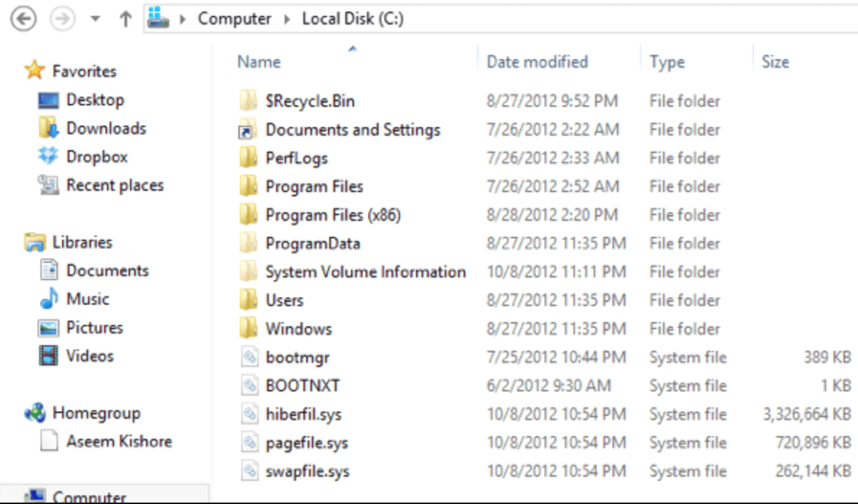This screenshot has width=858, height=504.
Task: Sort files by the Name column header
Action: point(259,62)
